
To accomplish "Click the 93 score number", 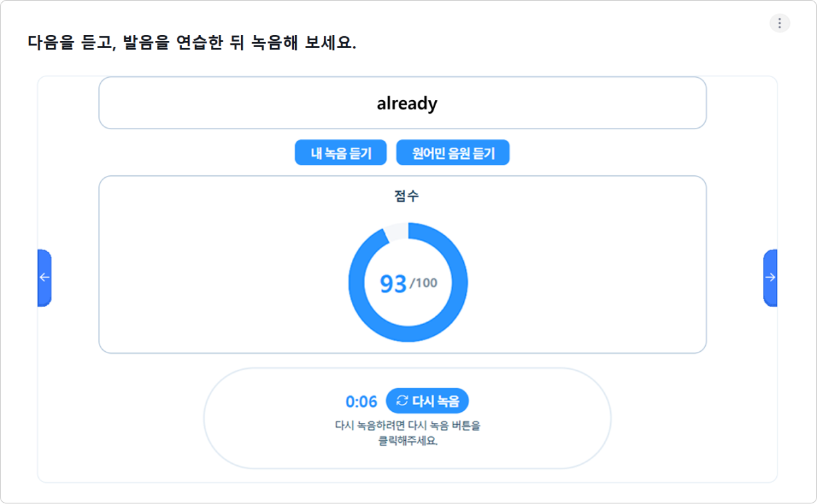I will pos(393,283).
